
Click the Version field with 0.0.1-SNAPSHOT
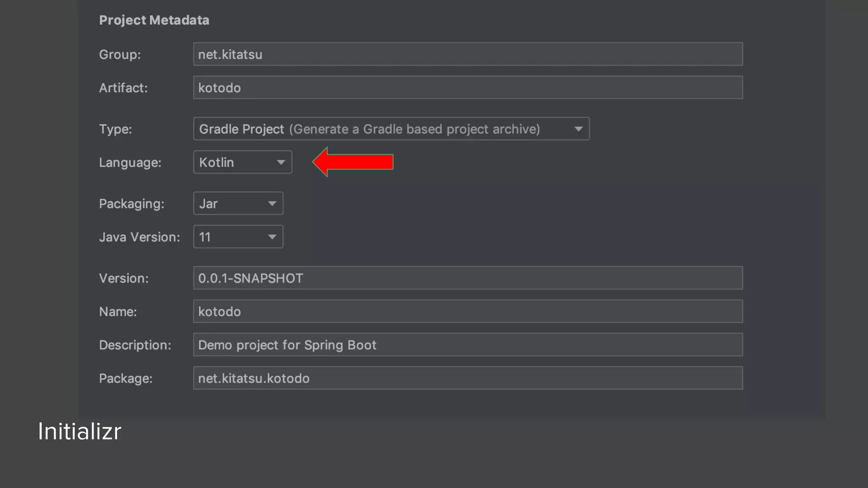pos(468,278)
